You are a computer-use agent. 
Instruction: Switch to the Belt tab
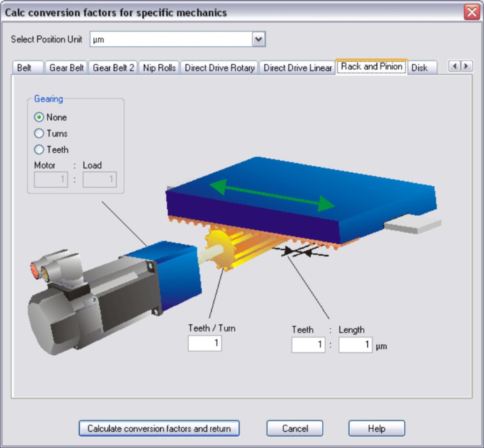[24, 68]
